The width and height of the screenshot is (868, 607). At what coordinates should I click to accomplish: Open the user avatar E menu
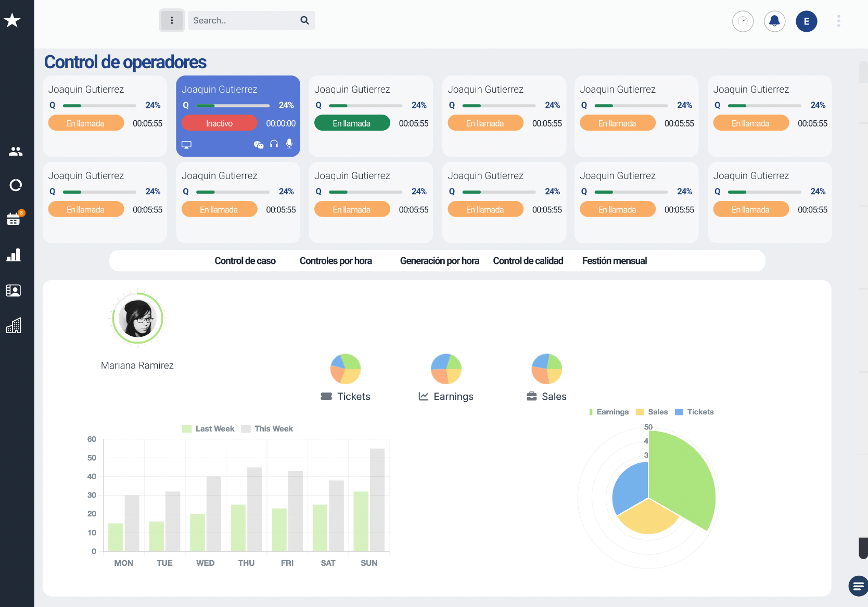(806, 21)
